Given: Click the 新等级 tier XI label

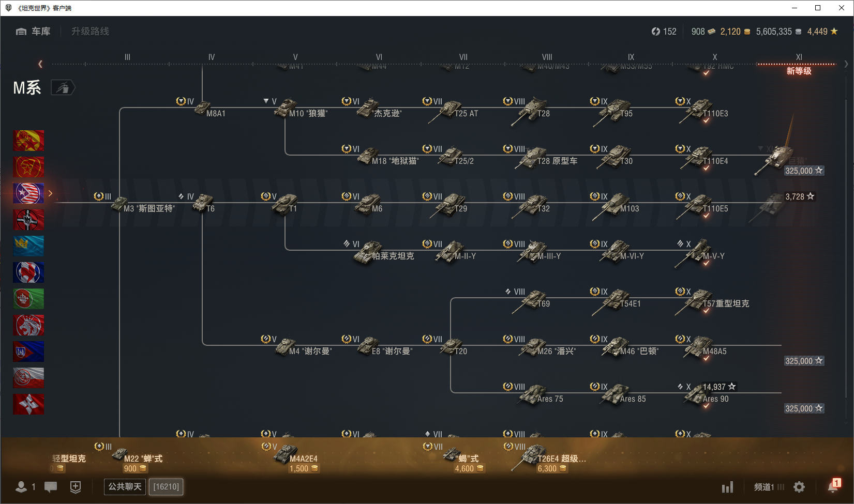Looking at the screenshot, I should (x=799, y=71).
